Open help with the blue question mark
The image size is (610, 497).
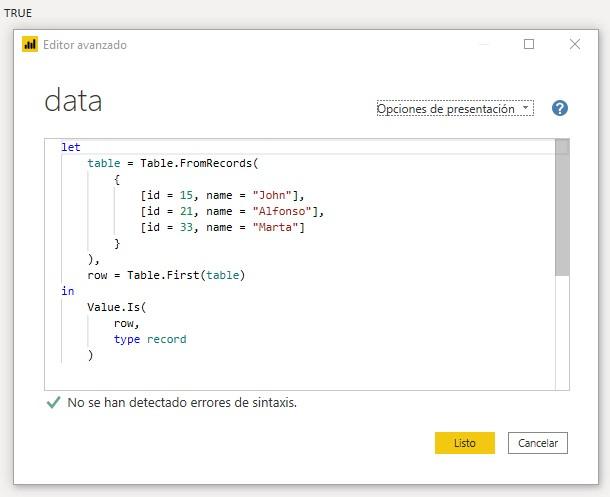point(559,108)
